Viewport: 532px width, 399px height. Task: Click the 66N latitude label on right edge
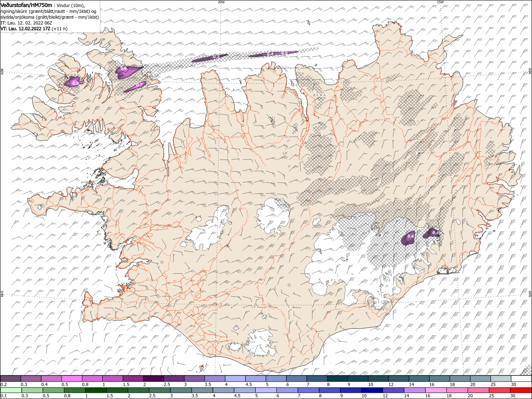(x=530, y=71)
